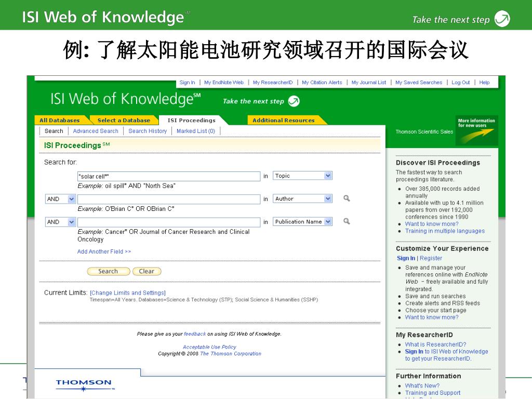532x399 pixels.
Task: Open the second AND operator dropdown beside Publication Name
Action: click(71, 222)
